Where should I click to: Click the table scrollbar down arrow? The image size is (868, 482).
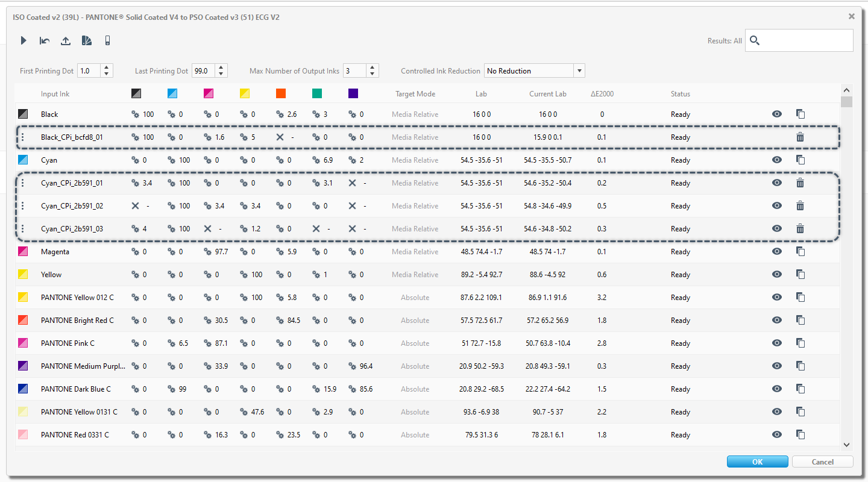[x=847, y=445]
